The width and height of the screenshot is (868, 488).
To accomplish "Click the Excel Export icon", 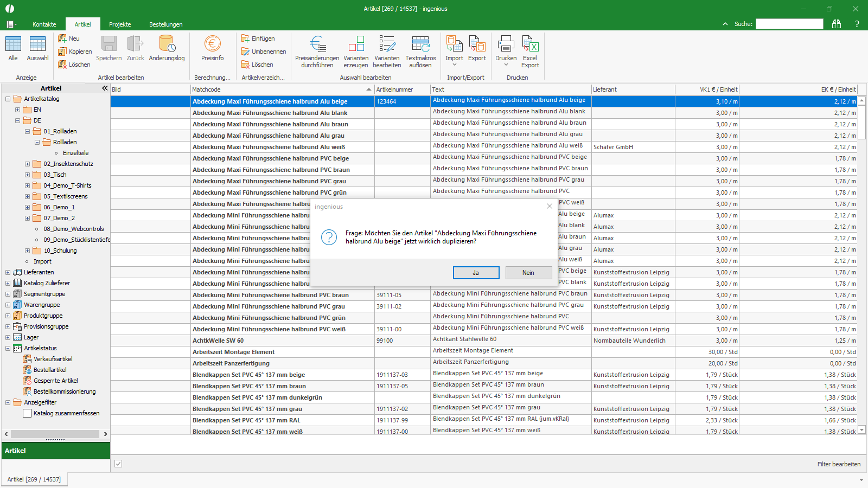I will click(x=530, y=44).
